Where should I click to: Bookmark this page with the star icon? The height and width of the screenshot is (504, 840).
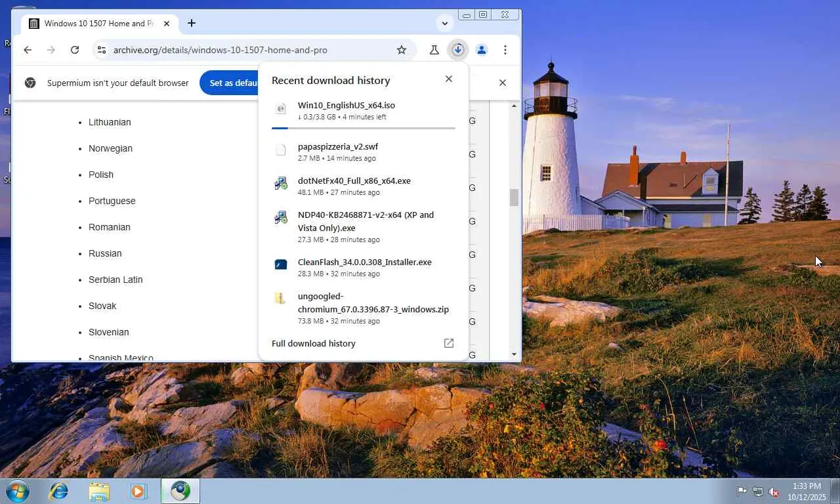(402, 50)
